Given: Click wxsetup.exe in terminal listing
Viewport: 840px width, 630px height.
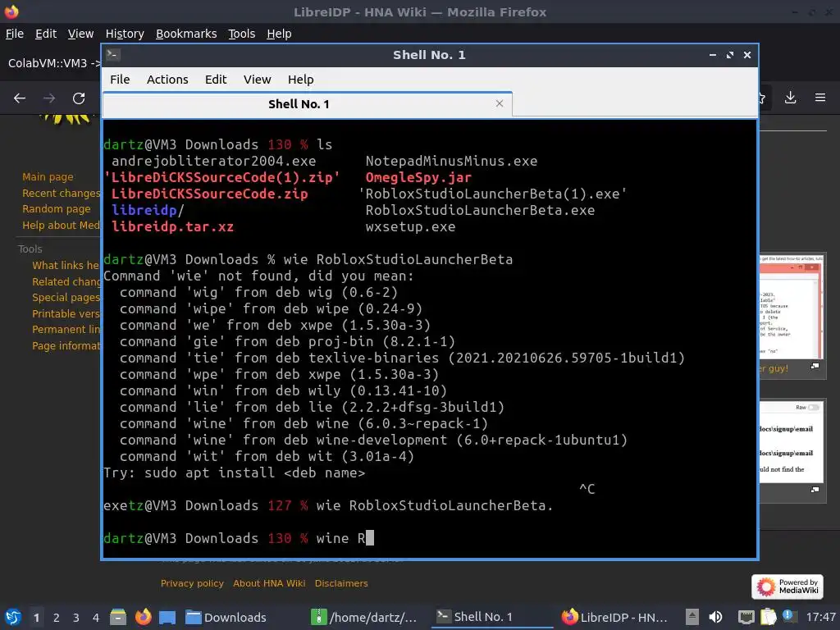Looking at the screenshot, I should tap(410, 226).
